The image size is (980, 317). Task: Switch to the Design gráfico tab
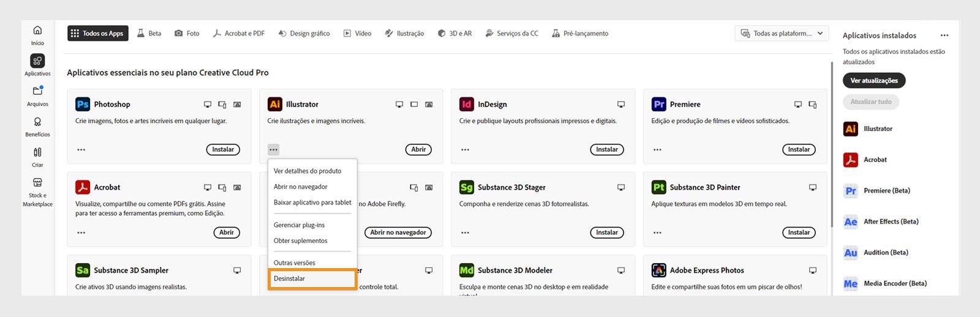pos(304,34)
